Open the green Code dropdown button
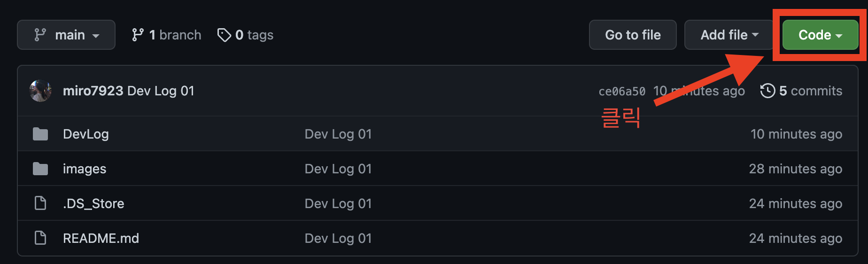The height and width of the screenshot is (264, 868). pyautogui.click(x=820, y=35)
